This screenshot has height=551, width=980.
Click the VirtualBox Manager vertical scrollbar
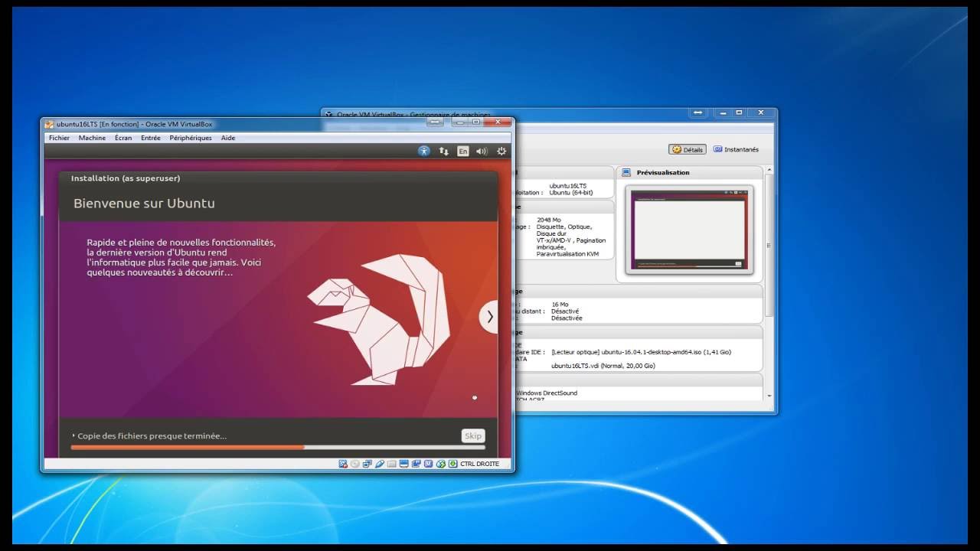[x=769, y=245]
